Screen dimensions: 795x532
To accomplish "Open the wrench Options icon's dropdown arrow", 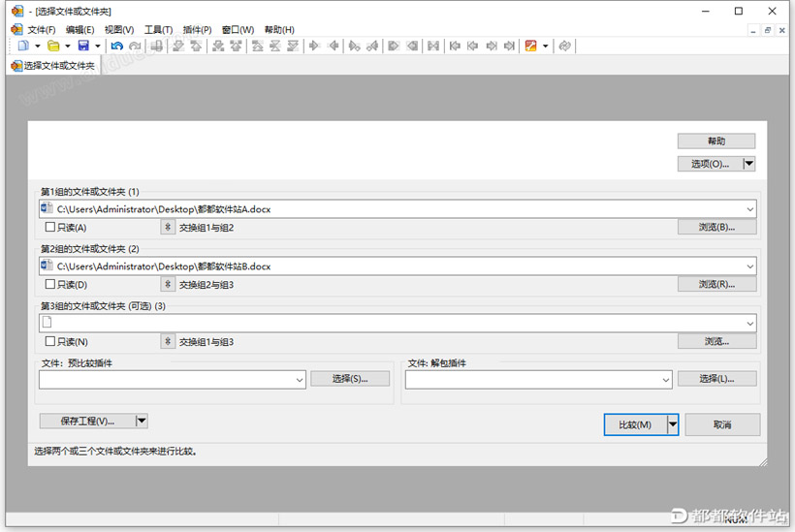I will coord(546,47).
